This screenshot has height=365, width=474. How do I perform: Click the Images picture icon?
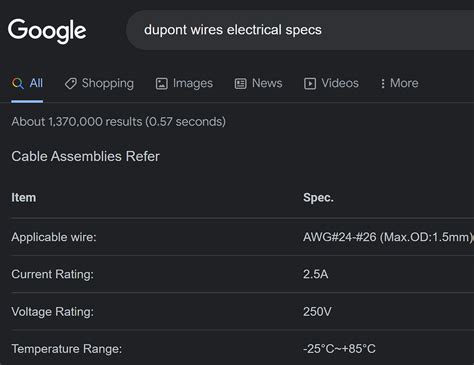point(162,83)
